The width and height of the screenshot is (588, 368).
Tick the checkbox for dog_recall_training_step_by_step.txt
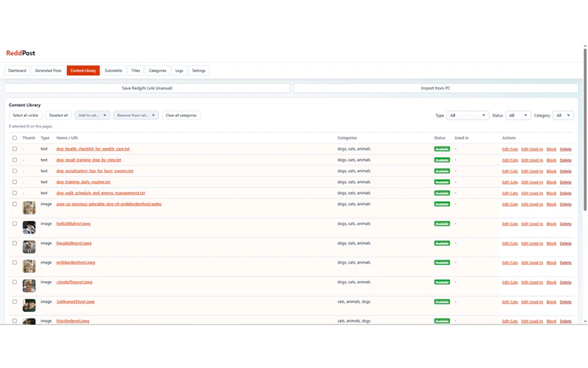[15, 160]
